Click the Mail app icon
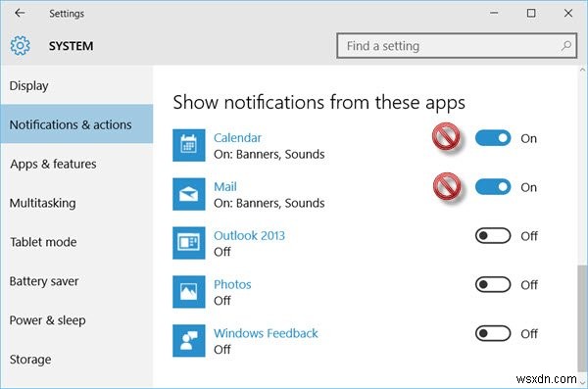The height and width of the screenshot is (389, 588). click(188, 194)
